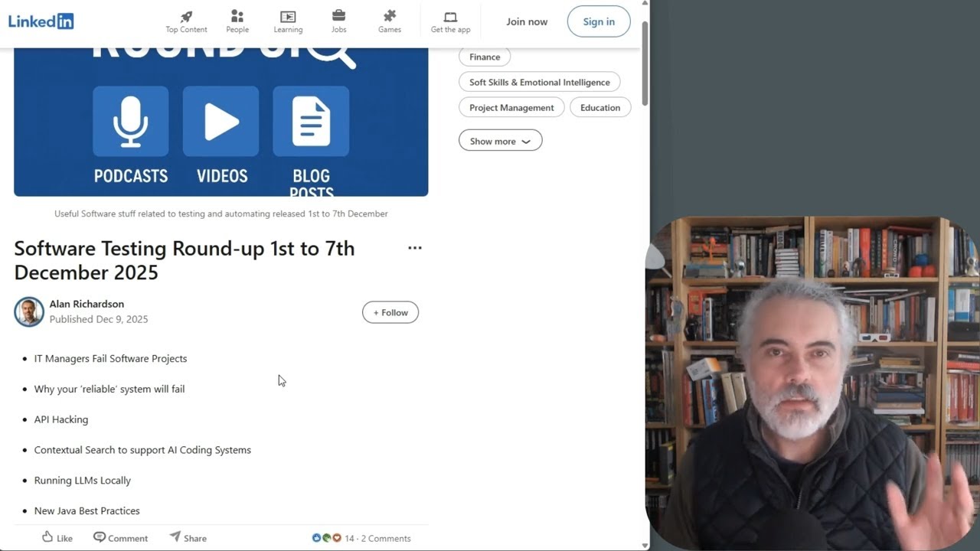Go to the Learning section
The height and width of the screenshot is (551, 980).
pos(288,21)
